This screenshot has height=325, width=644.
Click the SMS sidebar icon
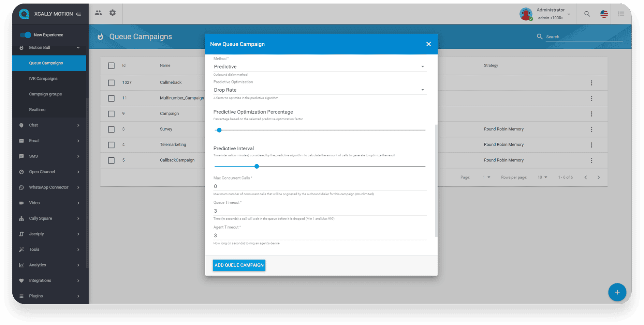click(x=21, y=156)
